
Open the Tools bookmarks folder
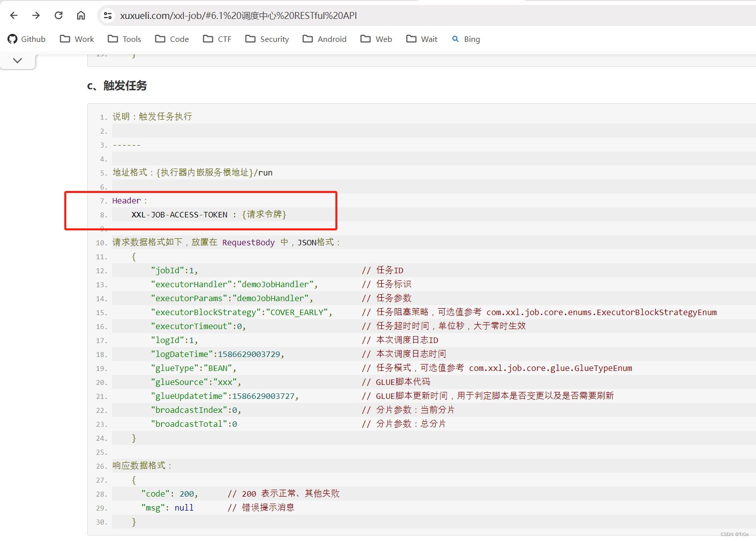(125, 39)
